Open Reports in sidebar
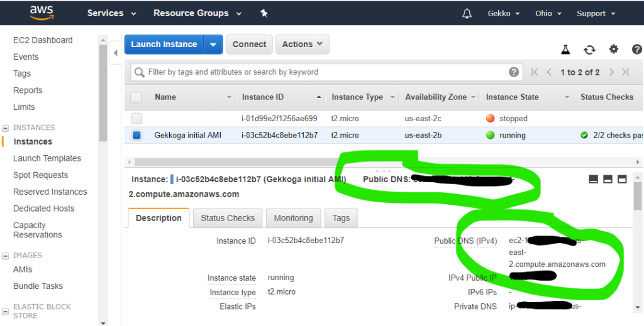 [x=28, y=90]
